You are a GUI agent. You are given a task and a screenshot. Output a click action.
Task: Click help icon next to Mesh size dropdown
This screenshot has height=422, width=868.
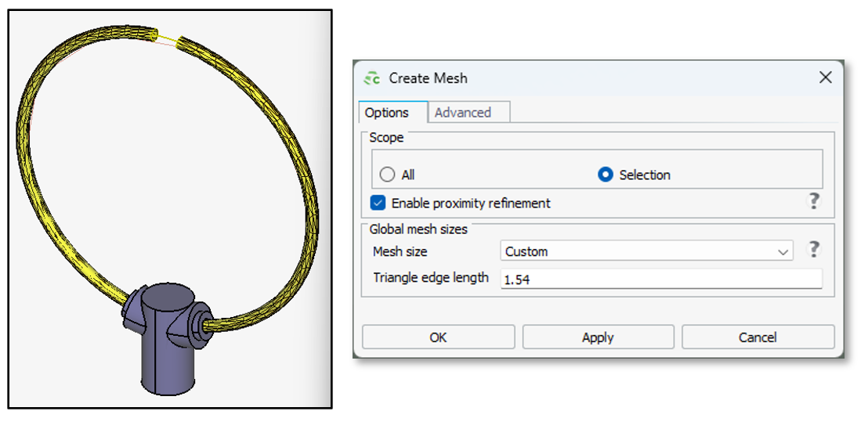pyautogui.click(x=814, y=250)
